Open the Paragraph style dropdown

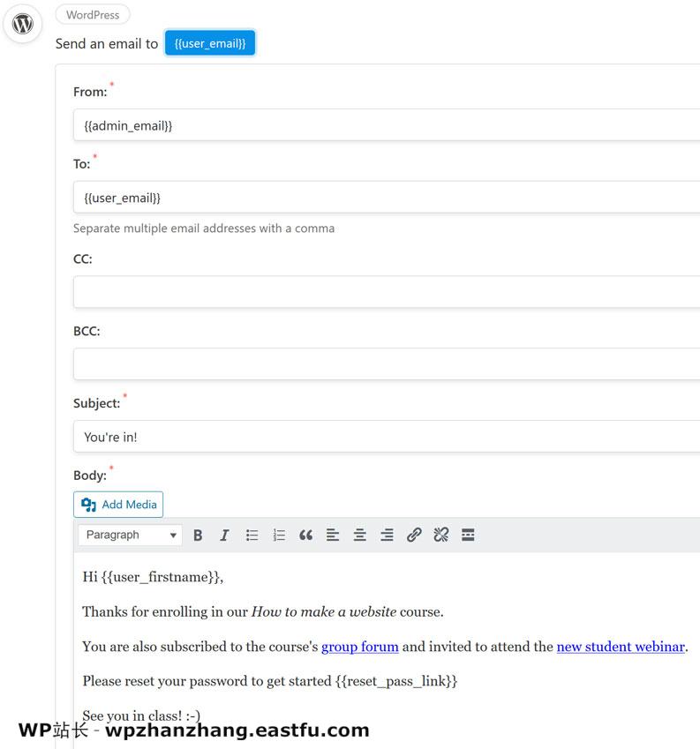click(129, 535)
